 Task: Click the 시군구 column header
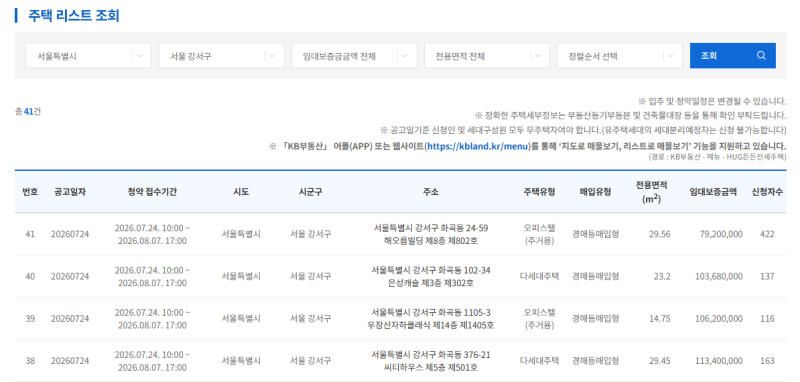(310, 192)
